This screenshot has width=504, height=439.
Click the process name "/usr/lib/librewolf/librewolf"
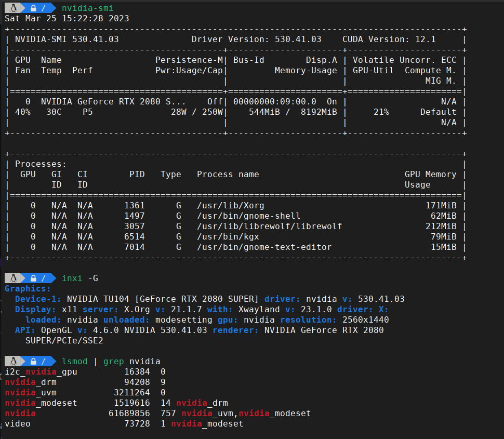pyautogui.click(x=269, y=226)
